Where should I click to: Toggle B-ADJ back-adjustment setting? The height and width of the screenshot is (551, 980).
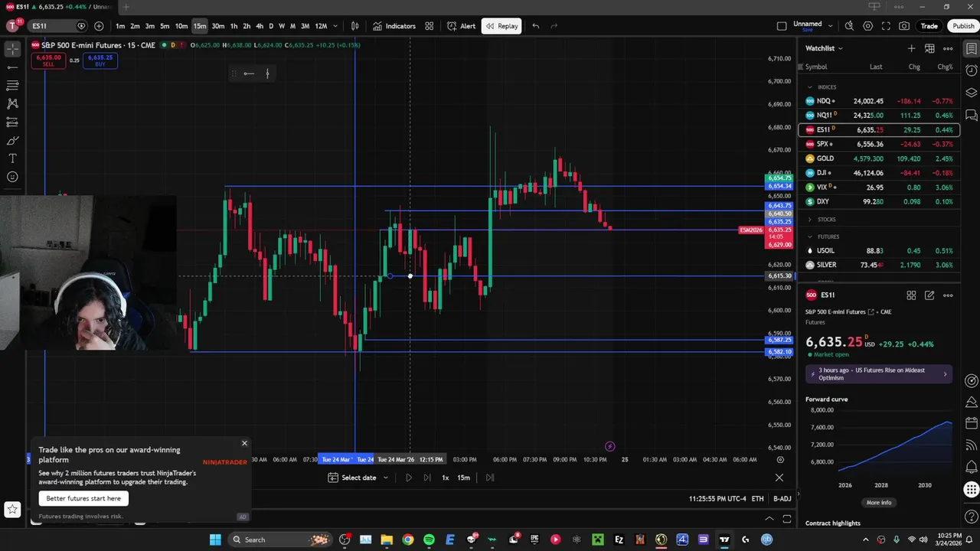click(x=782, y=499)
